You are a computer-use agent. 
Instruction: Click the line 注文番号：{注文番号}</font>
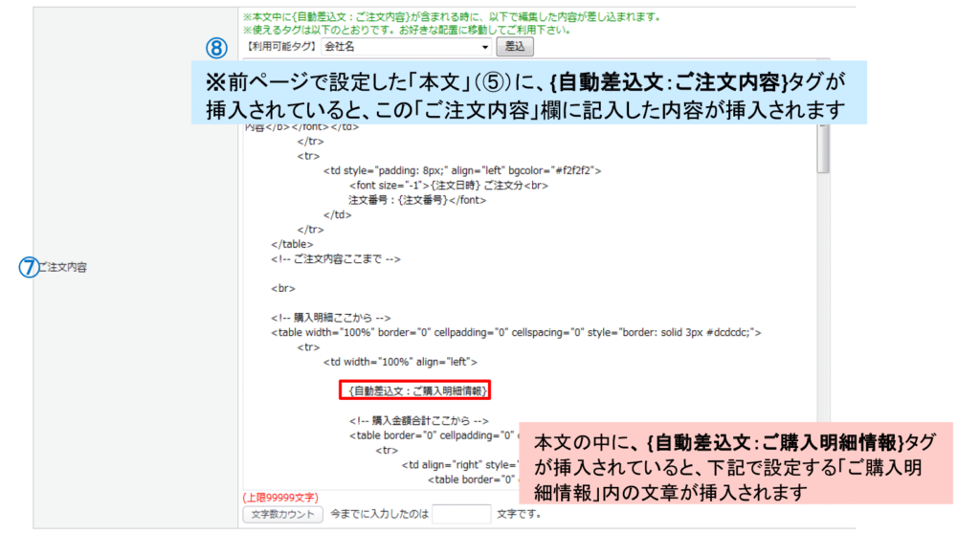[417, 200]
